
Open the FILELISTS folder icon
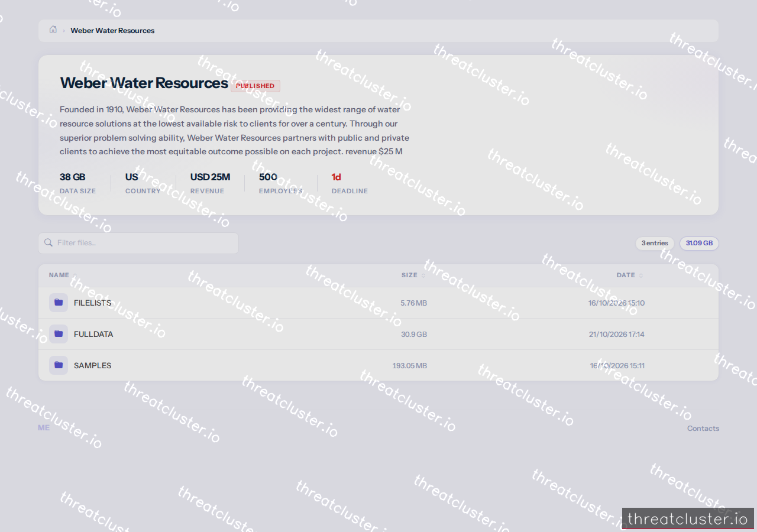tap(59, 303)
